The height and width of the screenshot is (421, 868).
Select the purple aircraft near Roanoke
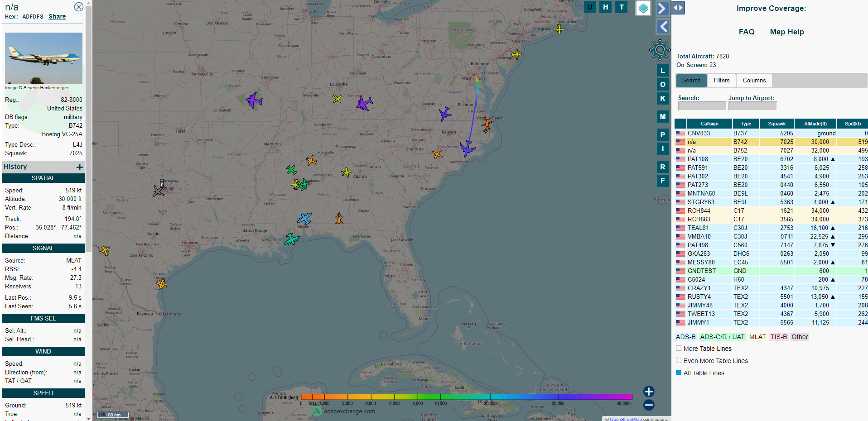(x=445, y=113)
